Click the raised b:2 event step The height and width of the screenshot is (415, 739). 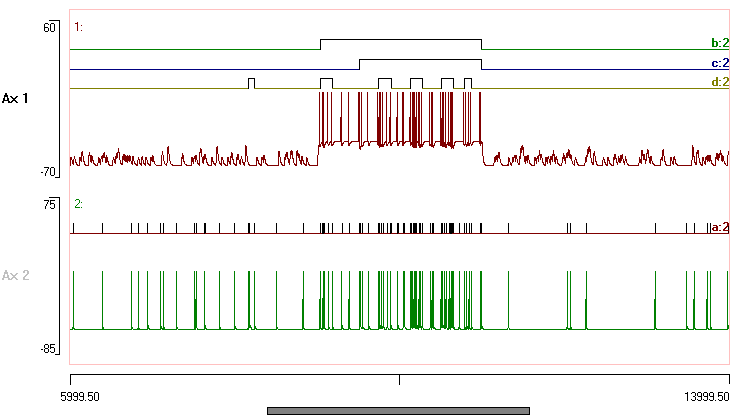click(400, 41)
